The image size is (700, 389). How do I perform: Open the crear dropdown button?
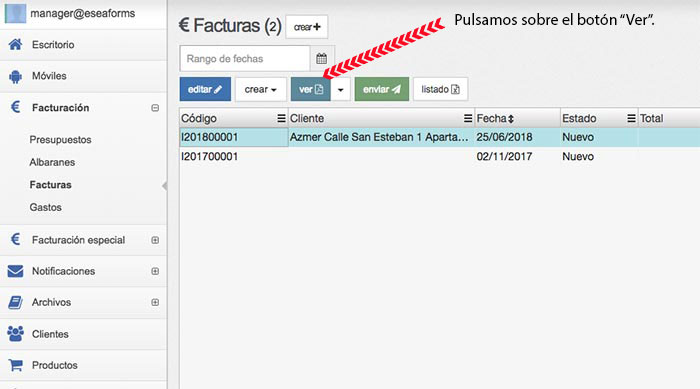tap(261, 89)
